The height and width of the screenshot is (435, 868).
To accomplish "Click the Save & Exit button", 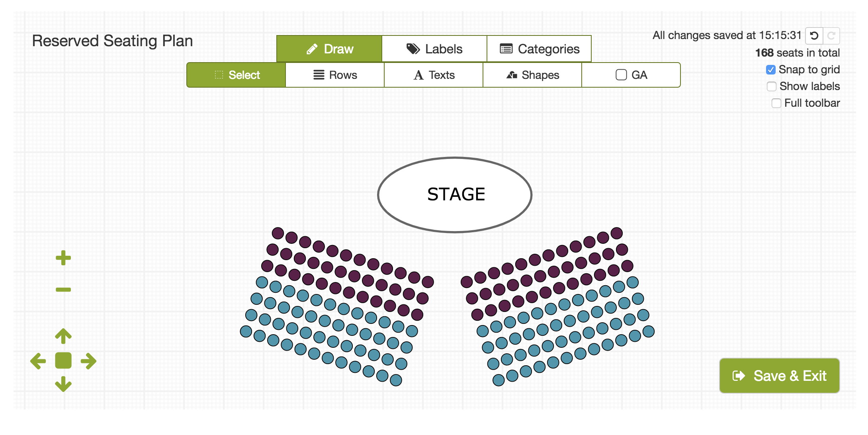I will pyautogui.click(x=779, y=376).
